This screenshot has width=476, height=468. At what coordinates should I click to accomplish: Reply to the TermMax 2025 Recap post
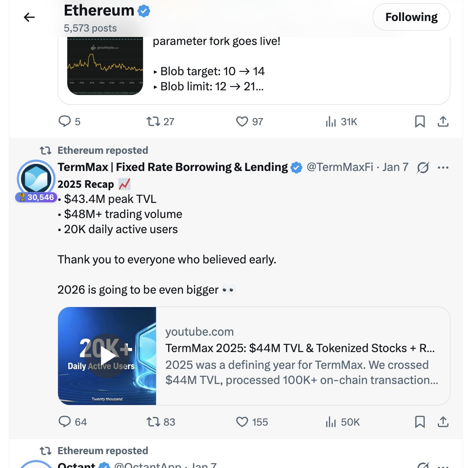(x=65, y=422)
